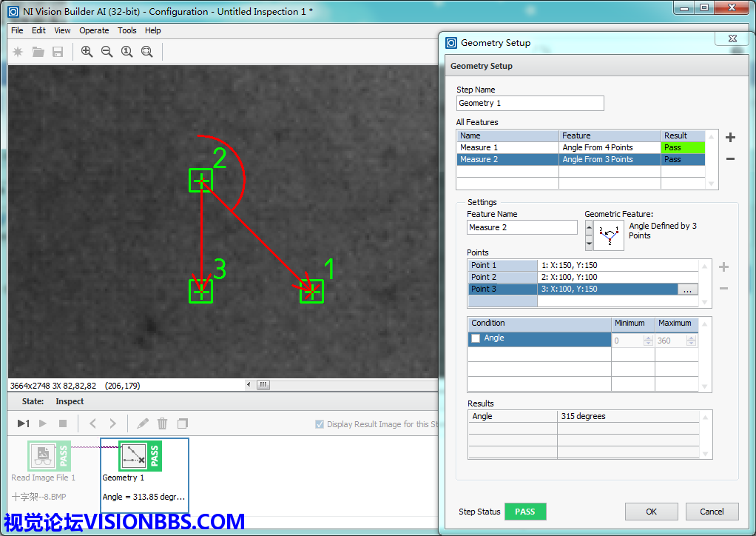
Task: Click the OK button
Action: pyautogui.click(x=651, y=512)
